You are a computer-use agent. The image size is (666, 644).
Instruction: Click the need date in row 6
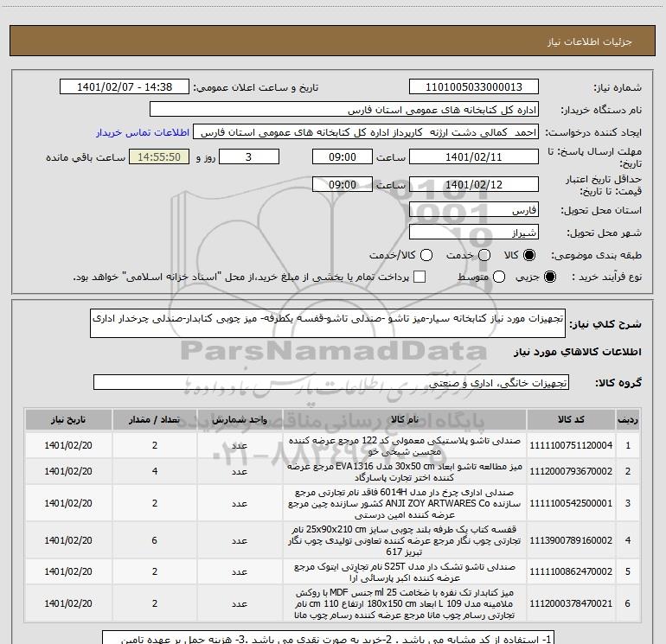68,603
